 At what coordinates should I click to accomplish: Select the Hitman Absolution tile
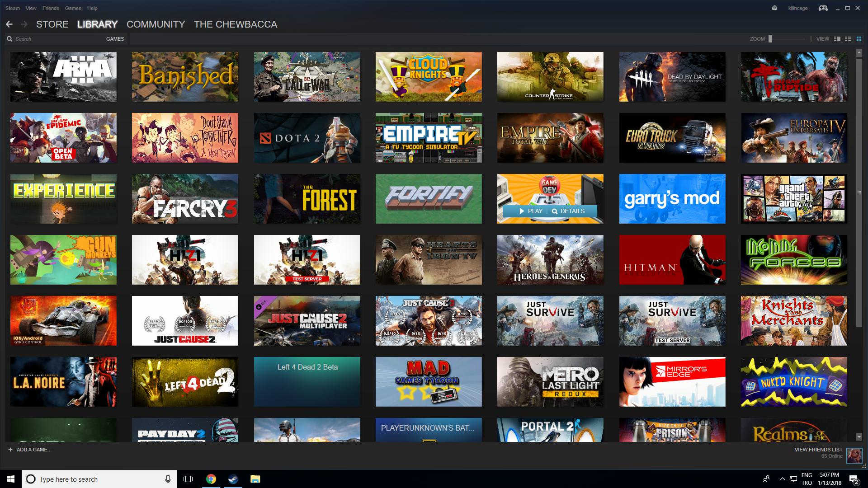coord(672,260)
